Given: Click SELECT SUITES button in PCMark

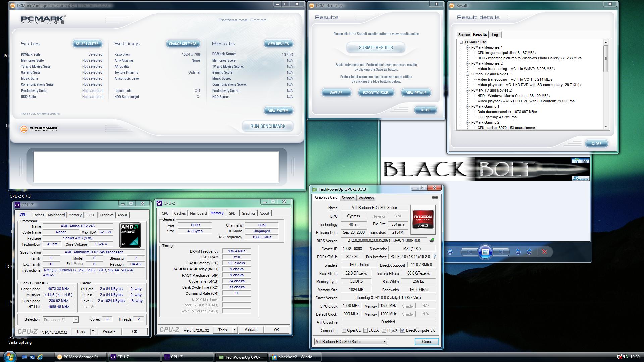Looking at the screenshot, I should tap(87, 44).
